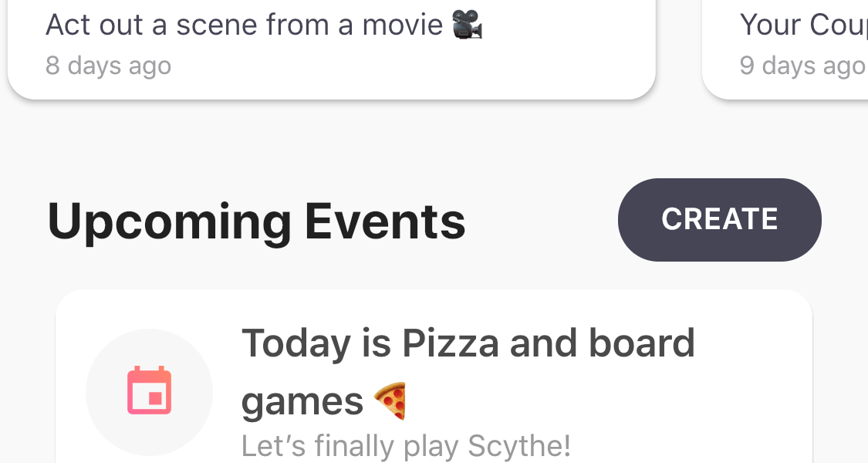
Task: Click the word "Scythe!" in the event description
Action: (x=519, y=446)
